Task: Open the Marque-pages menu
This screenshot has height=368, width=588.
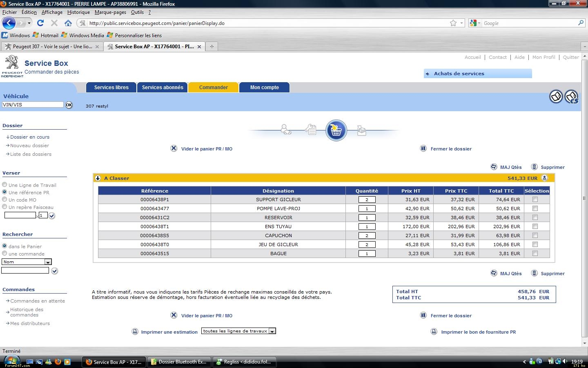Action: [110, 12]
